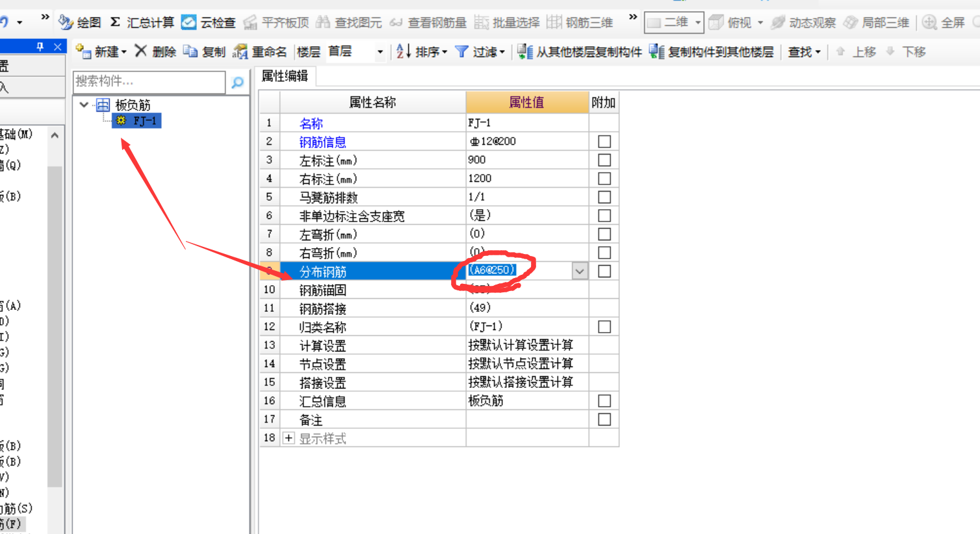980x534 pixels.
Task: Click the 名称 value FJ-1 cell
Action: [527, 123]
